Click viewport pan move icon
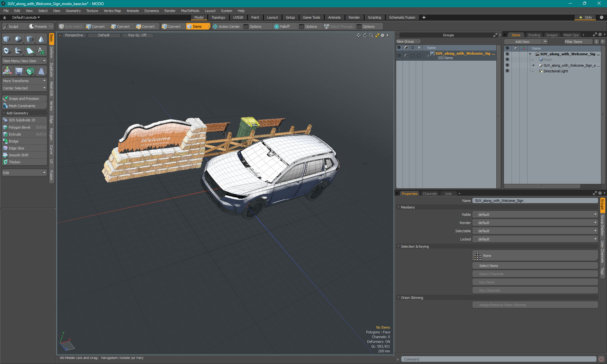This screenshot has height=364, width=607. coord(359,35)
